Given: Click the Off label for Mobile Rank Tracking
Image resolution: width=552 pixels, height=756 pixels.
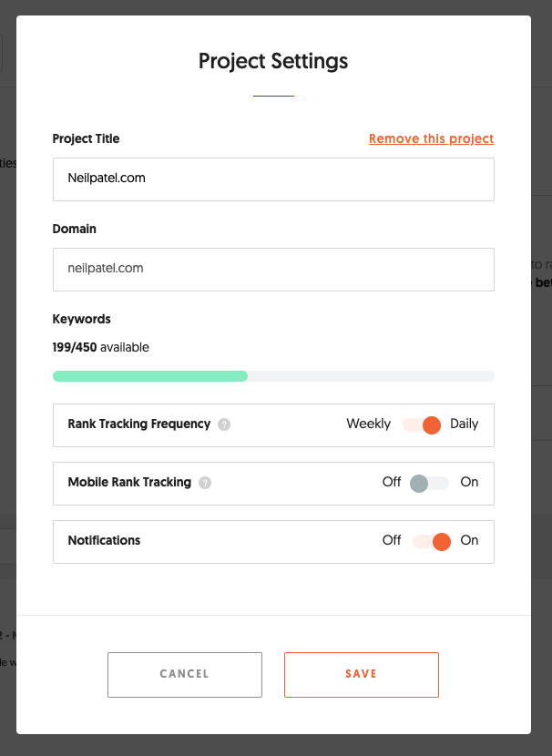Looking at the screenshot, I should pyautogui.click(x=392, y=482).
